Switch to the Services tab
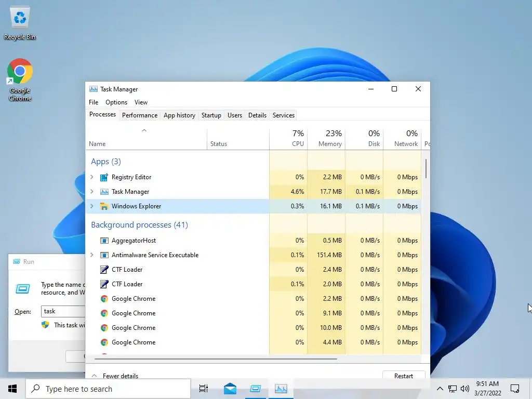The height and width of the screenshot is (399, 532). pyautogui.click(x=284, y=115)
